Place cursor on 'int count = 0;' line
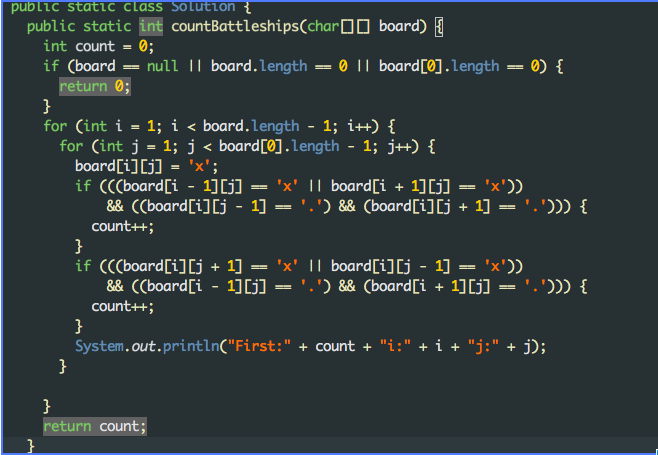The width and height of the screenshot is (658, 455). tap(99, 46)
